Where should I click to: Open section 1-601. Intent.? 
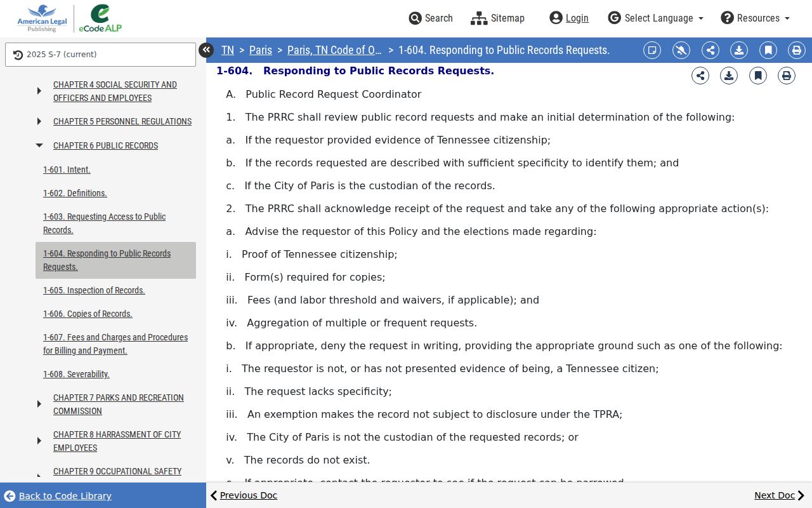tap(67, 170)
